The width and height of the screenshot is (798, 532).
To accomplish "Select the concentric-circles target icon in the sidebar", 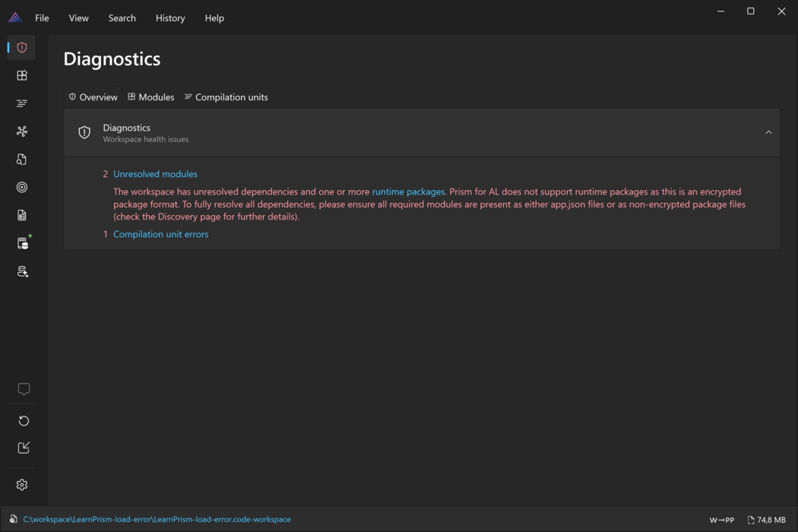I will click(x=22, y=188).
